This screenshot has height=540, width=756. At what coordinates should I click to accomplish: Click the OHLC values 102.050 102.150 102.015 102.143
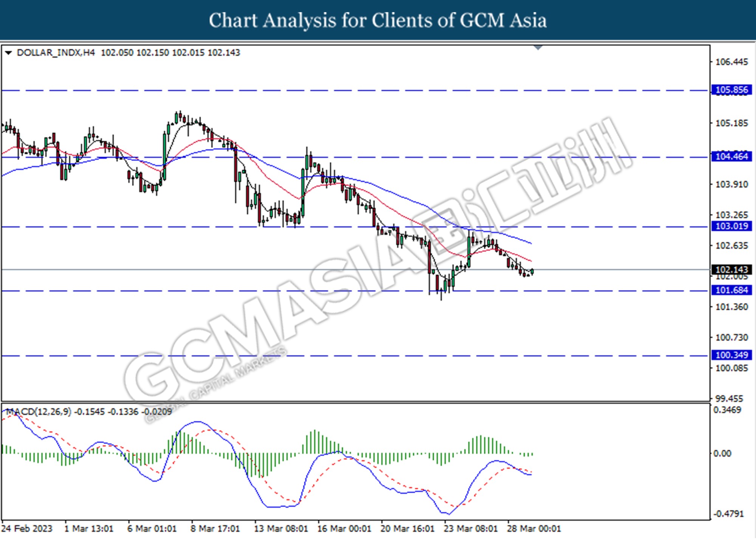(170, 53)
